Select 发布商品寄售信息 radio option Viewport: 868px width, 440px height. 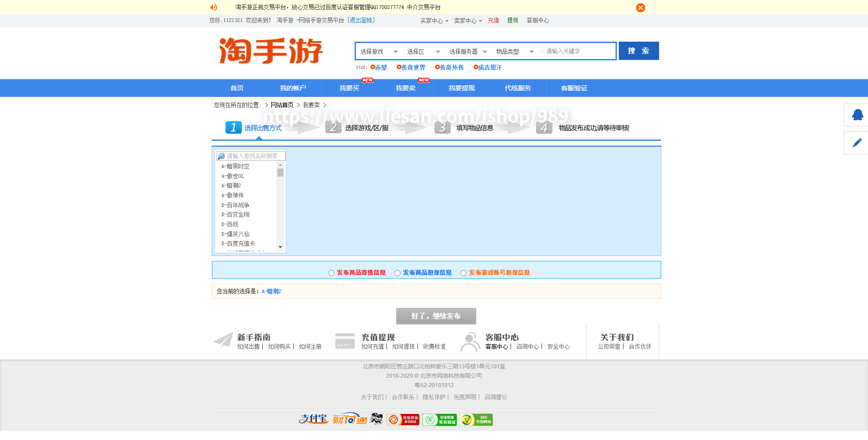tap(331, 273)
